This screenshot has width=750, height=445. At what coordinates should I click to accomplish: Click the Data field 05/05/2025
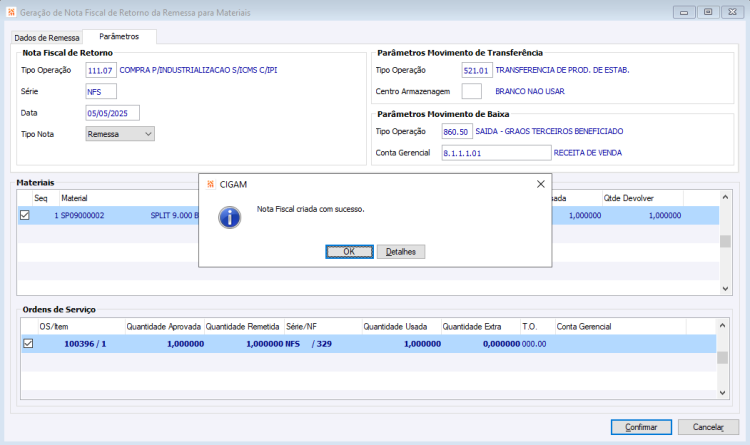pyautogui.click(x=112, y=113)
